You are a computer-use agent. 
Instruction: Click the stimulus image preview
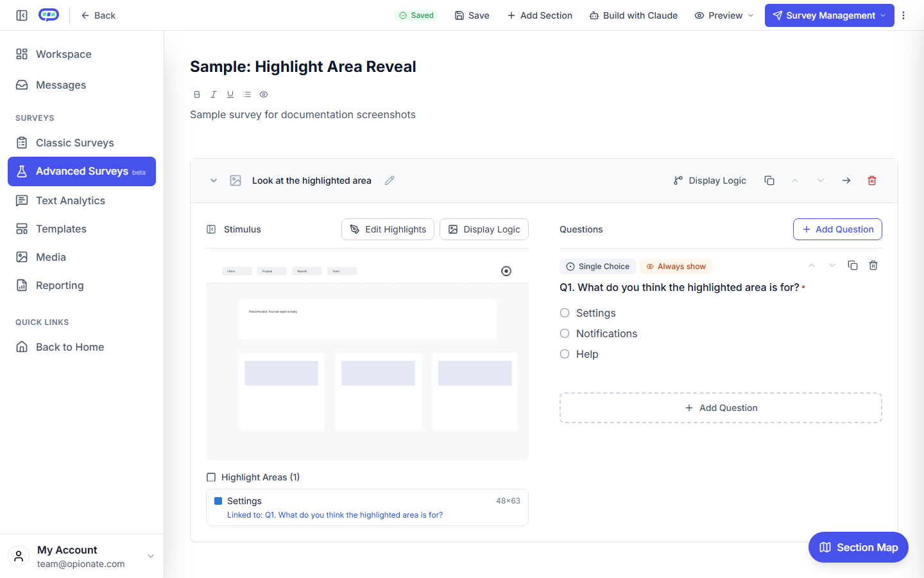click(x=367, y=359)
